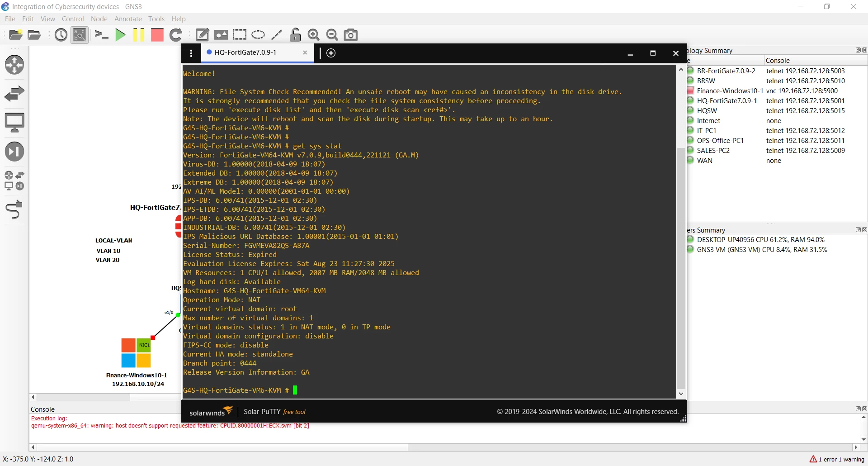The height and width of the screenshot is (466, 868).
Task: Open the Edit menu
Action: pos(28,19)
